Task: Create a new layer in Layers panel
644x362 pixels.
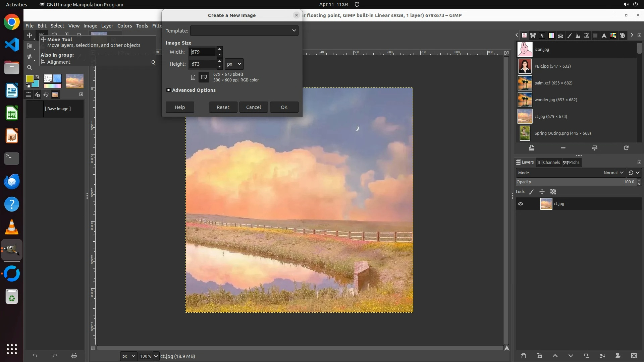Action: pyautogui.click(x=523, y=356)
